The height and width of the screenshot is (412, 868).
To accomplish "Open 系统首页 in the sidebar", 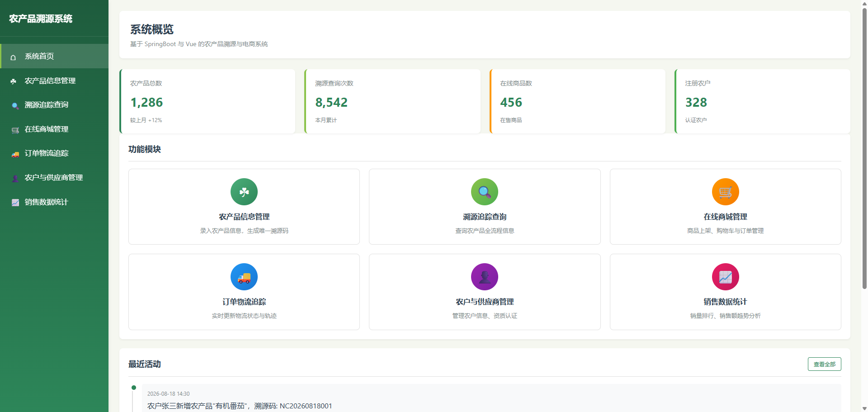I will [x=54, y=56].
